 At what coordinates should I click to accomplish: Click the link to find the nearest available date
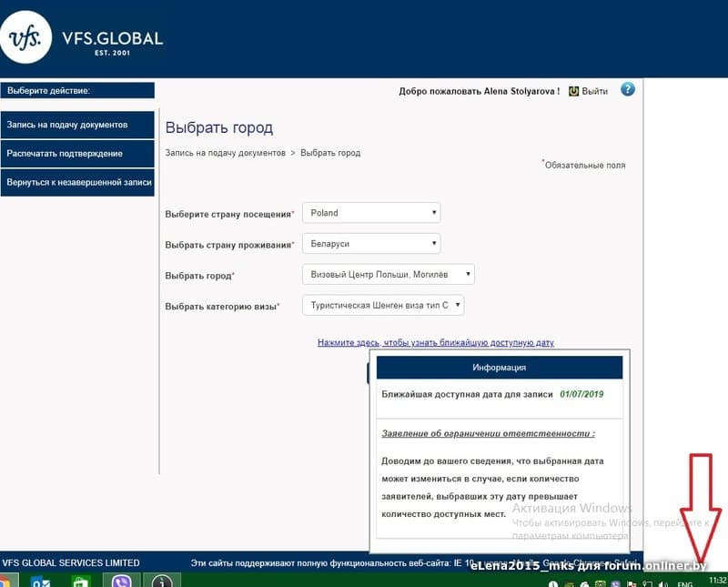pyautogui.click(x=436, y=343)
